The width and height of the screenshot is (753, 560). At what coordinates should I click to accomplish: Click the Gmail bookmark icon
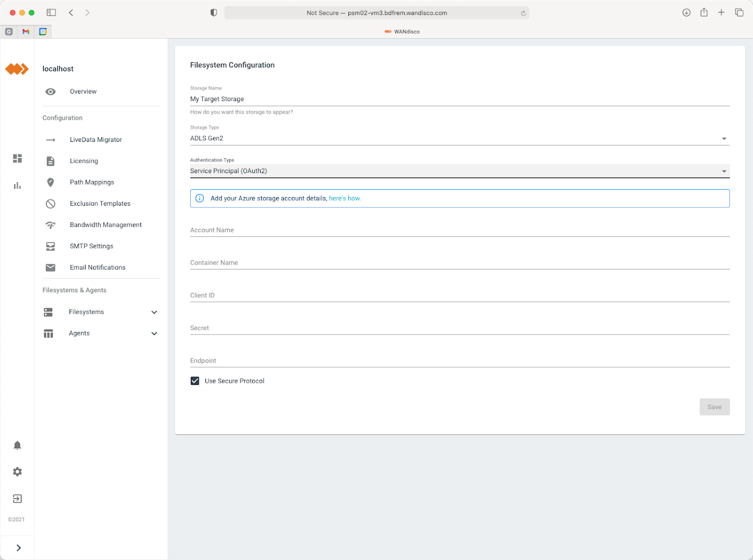(26, 32)
